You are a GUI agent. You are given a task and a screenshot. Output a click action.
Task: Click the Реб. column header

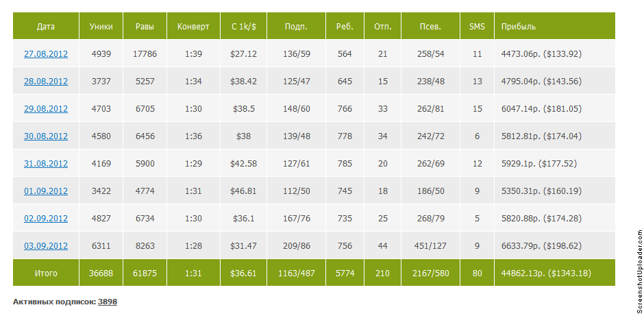pyautogui.click(x=345, y=26)
